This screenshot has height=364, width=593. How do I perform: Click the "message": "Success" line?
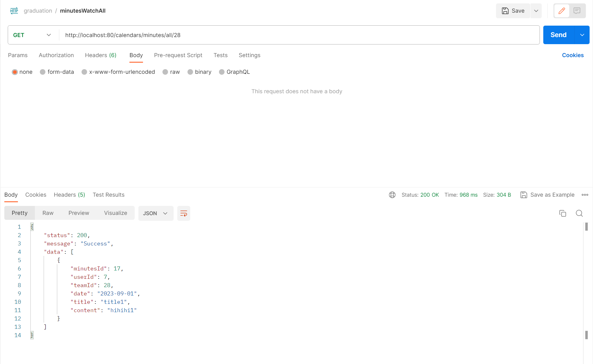click(x=79, y=244)
